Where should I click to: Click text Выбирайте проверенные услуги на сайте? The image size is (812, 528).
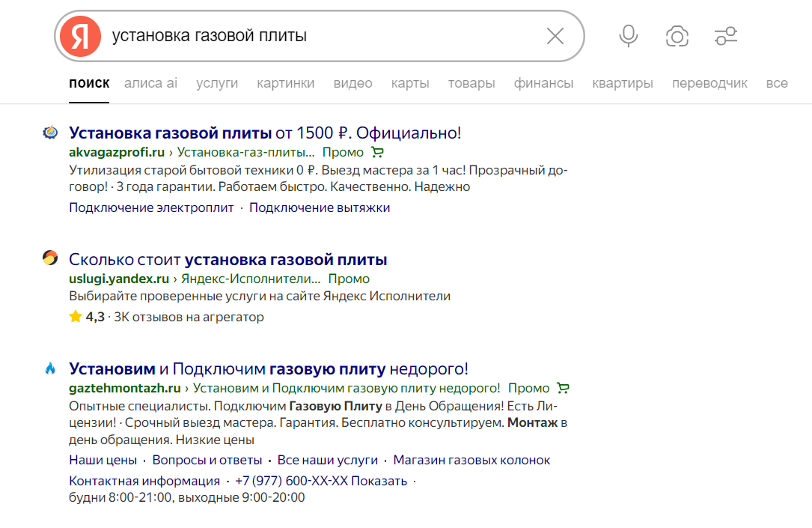point(260,297)
